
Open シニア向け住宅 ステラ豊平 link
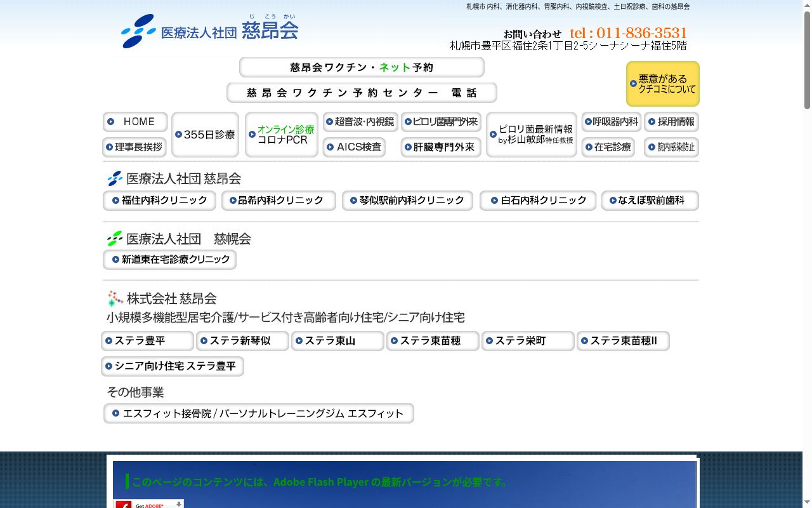[x=172, y=366]
